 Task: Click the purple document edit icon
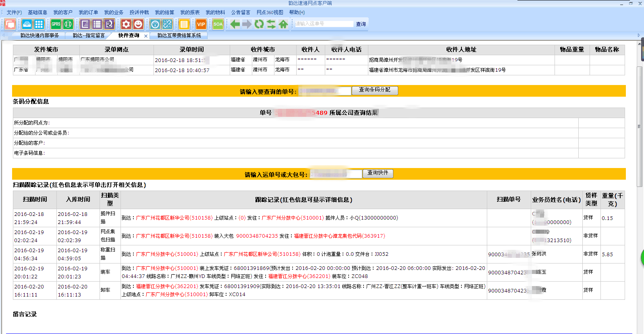point(109,24)
